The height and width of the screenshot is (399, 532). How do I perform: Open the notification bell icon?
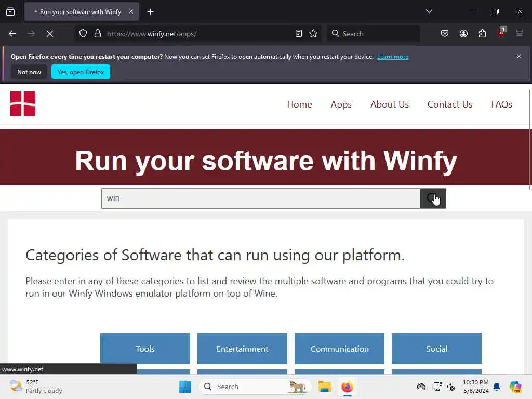pyautogui.click(x=497, y=387)
